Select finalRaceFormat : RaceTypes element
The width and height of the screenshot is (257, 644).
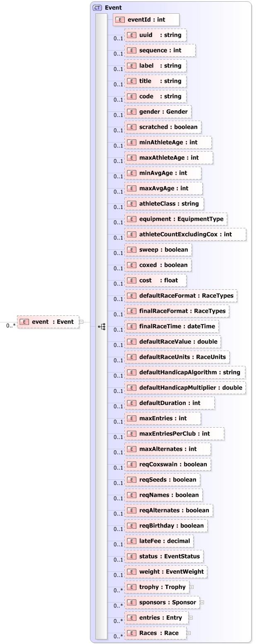click(x=177, y=311)
